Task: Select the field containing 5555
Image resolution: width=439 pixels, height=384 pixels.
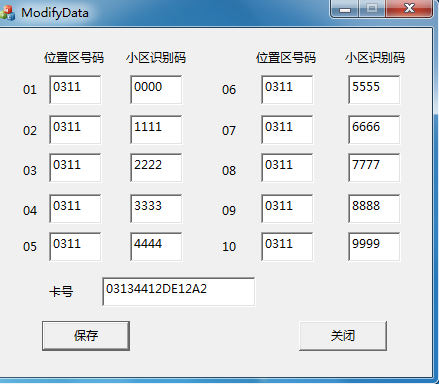Action: 374,90
